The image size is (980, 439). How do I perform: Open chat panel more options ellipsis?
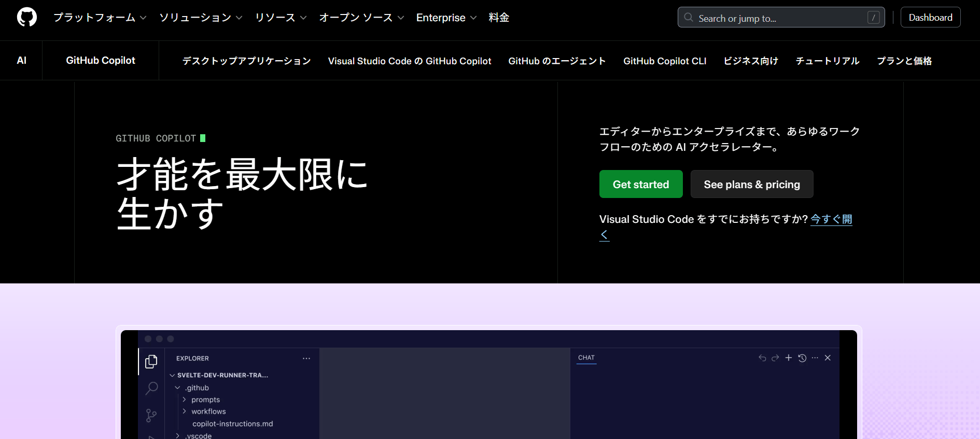click(x=815, y=358)
